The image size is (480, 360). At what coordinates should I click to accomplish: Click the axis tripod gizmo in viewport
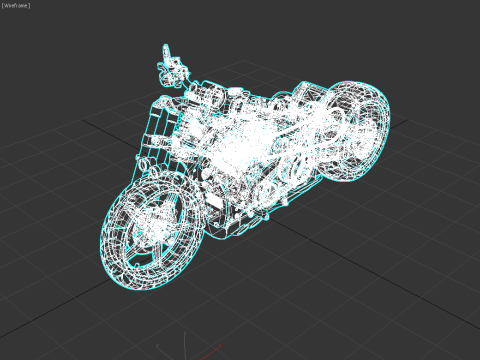coord(188,346)
